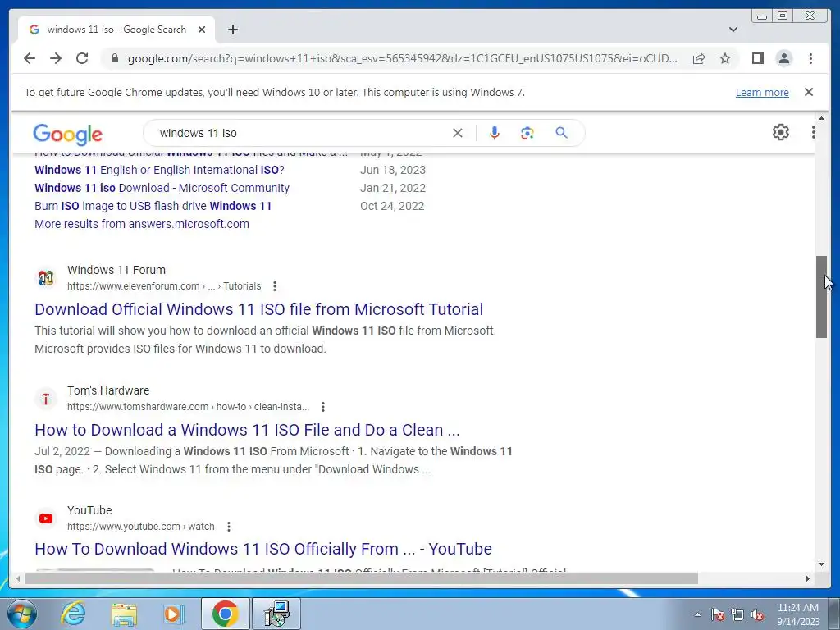Click the site lock icon in address bar
This screenshot has height=630, width=840.
tap(114, 58)
